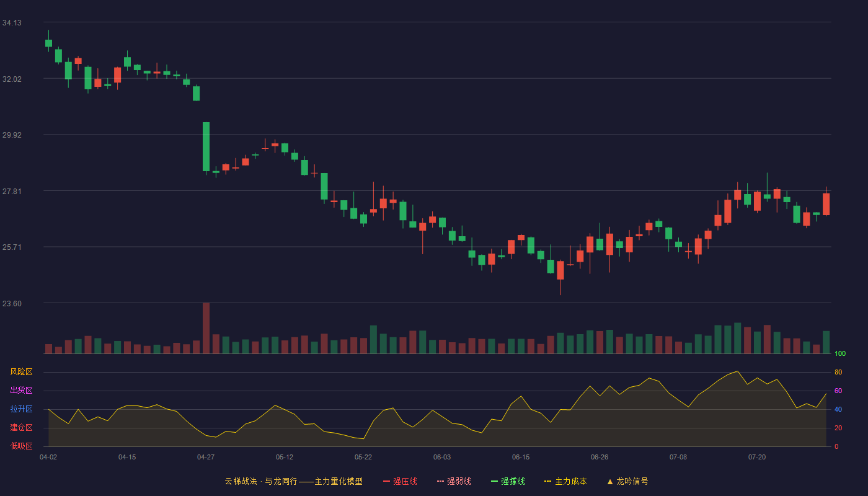This screenshot has height=496, width=868.
Task: Click the last red candlestick on the chart
Action: coord(826,204)
